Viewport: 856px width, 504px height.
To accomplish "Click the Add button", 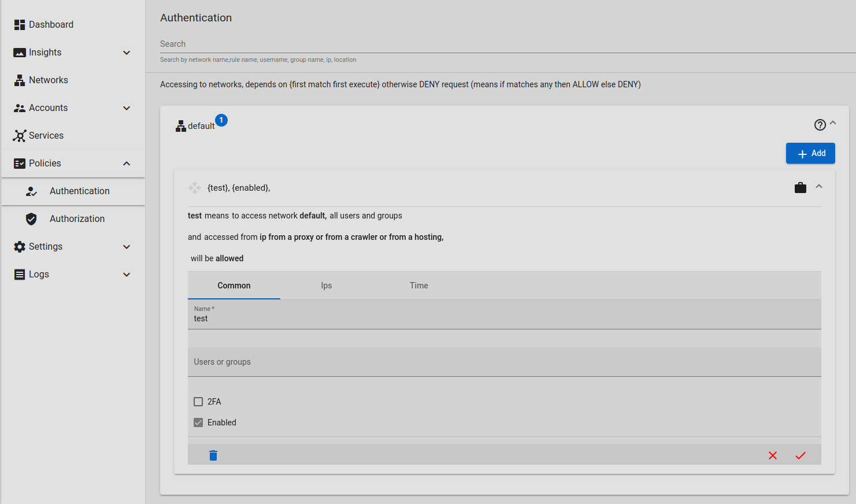I will (x=810, y=153).
